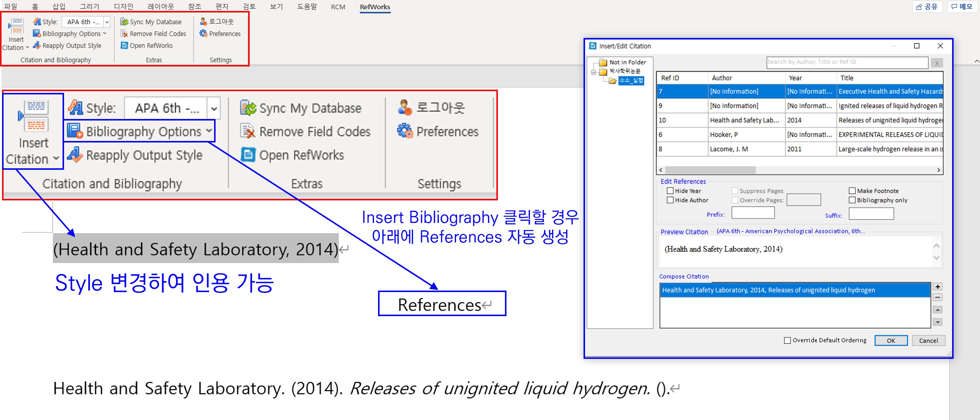Clear search with the x button
The height and width of the screenshot is (420, 980).
(x=937, y=63)
